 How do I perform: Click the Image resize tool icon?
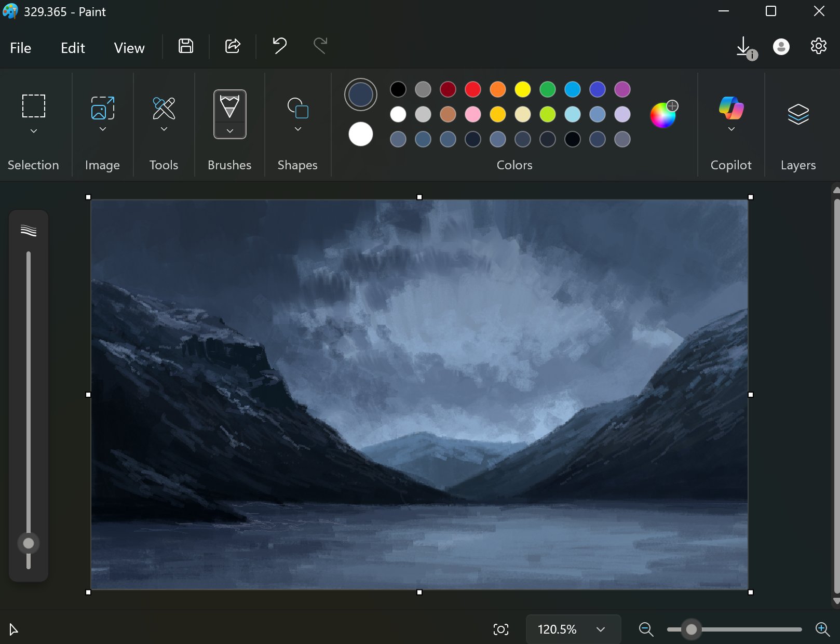click(x=103, y=108)
